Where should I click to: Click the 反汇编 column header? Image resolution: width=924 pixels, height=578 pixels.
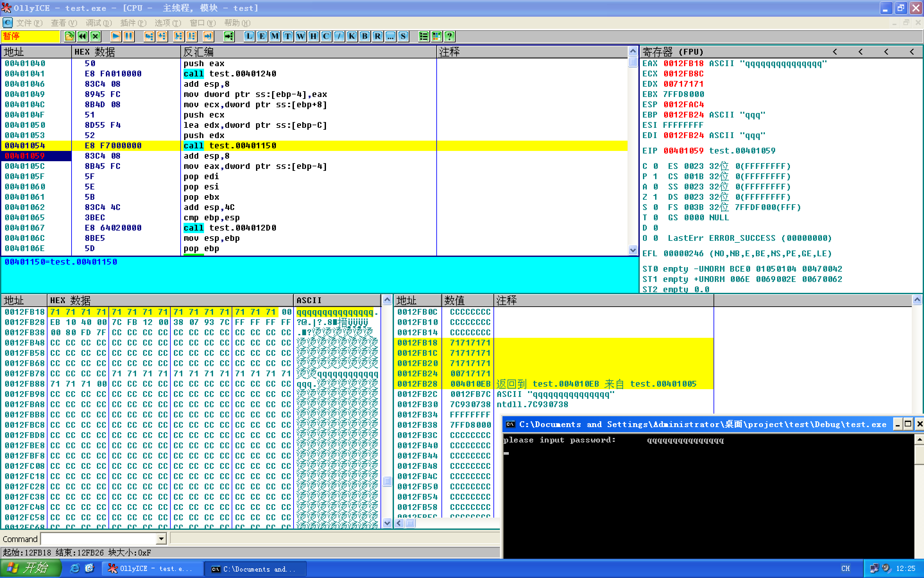click(308, 52)
